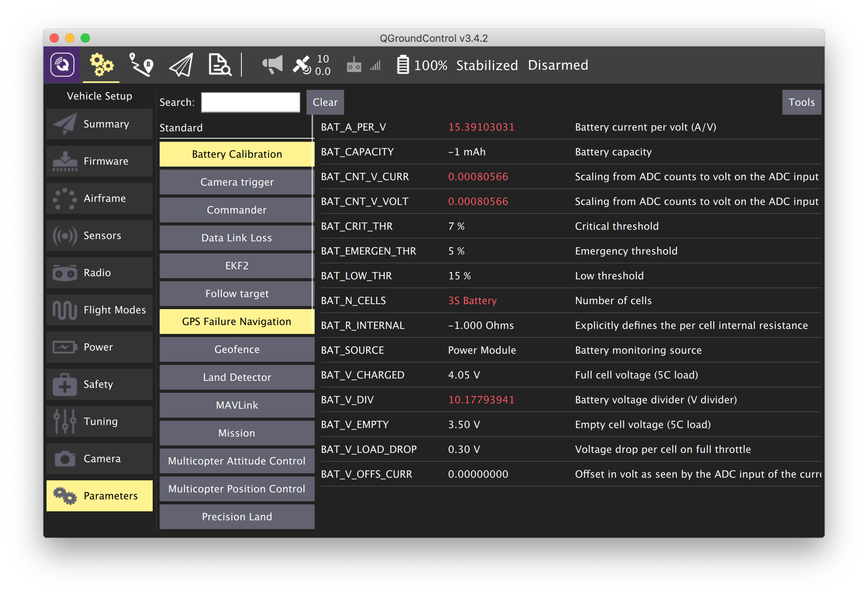The width and height of the screenshot is (868, 595).
Task: Show RC radio status icon
Action: [x=354, y=65]
